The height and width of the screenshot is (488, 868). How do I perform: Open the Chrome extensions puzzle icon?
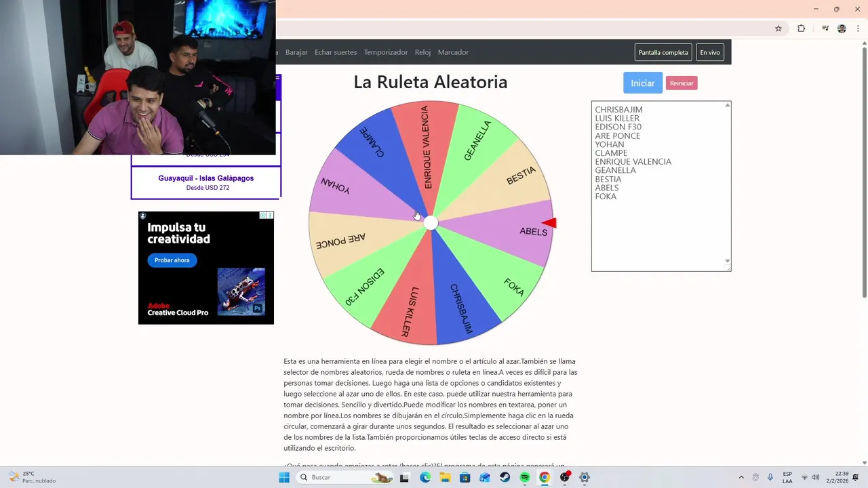(801, 28)
